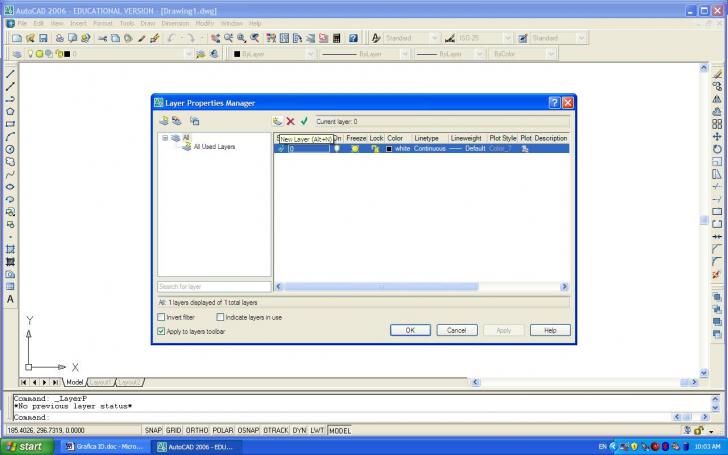Select the Rectangle tool in Draw toolbar
This screenshot has width=728, height=455.
[x=10, y=124]
